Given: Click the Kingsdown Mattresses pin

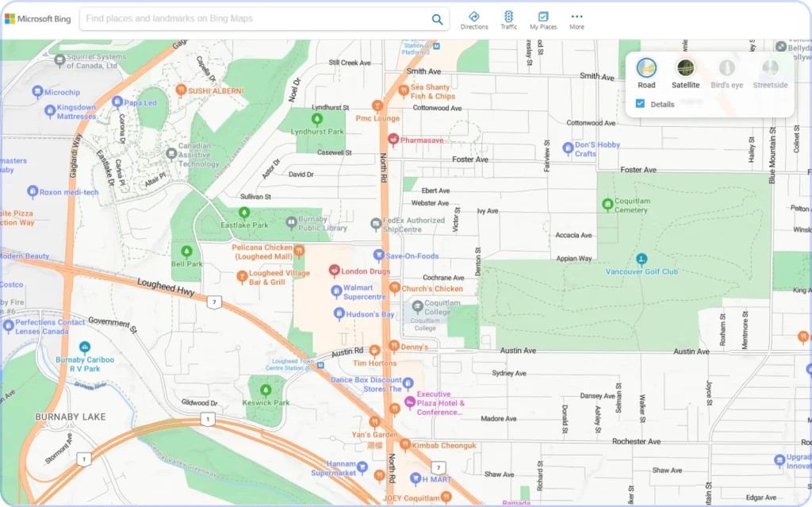Looking at the screenshot, I should [x=50, y=111].
